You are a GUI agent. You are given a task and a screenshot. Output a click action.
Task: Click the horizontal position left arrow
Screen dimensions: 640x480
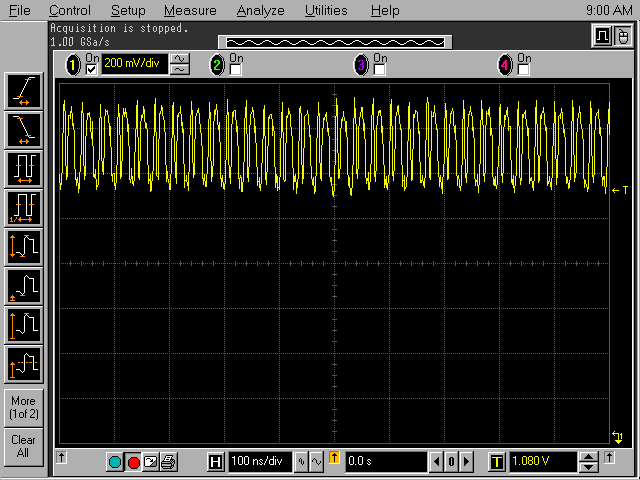pos(436,462)
